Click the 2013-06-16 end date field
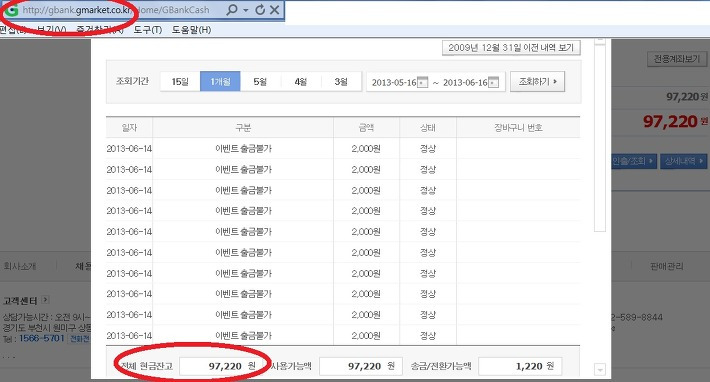Screen dimensions: 710x382 (x=465, y=83)
